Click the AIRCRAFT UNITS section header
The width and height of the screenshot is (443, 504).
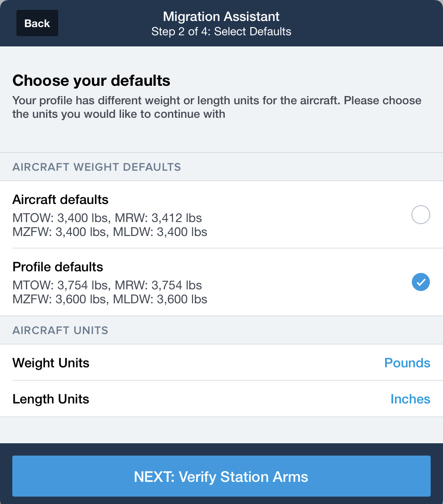click(60, 330)
